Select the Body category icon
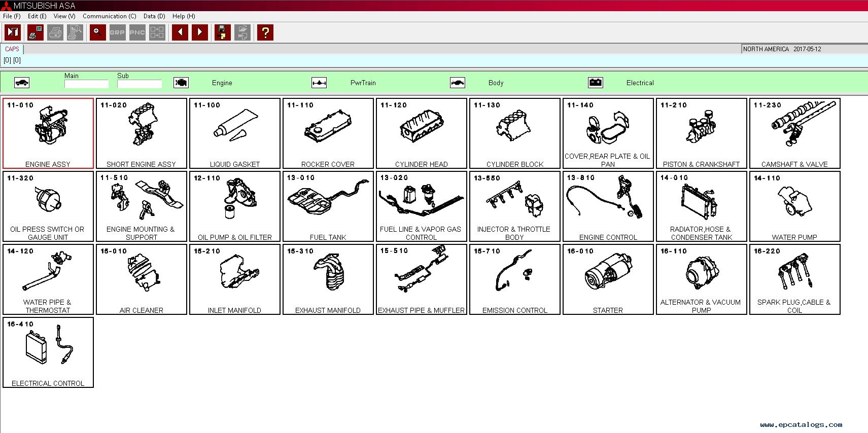The width and height of the screenshot is (868, 433). pyautogui.click(x=458, y=83)
